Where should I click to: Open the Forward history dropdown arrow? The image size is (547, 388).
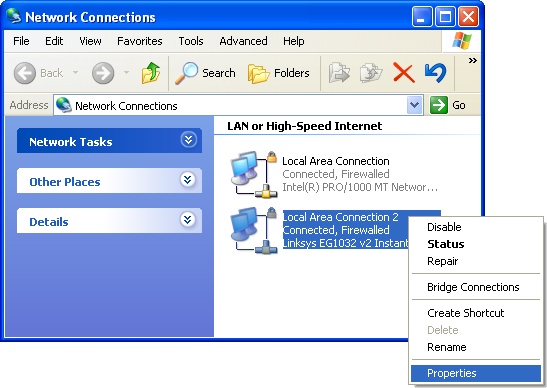126,73
